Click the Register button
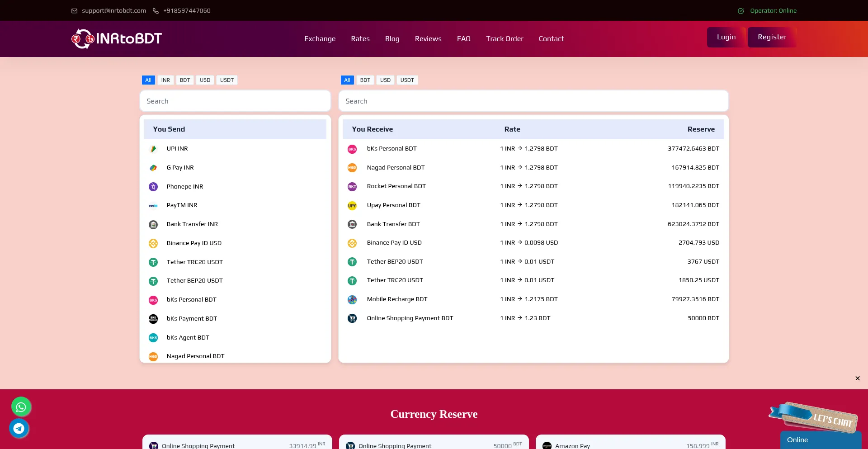Image resolution: width=868 pixels, height=449 pixels. [x=772, y=37]
